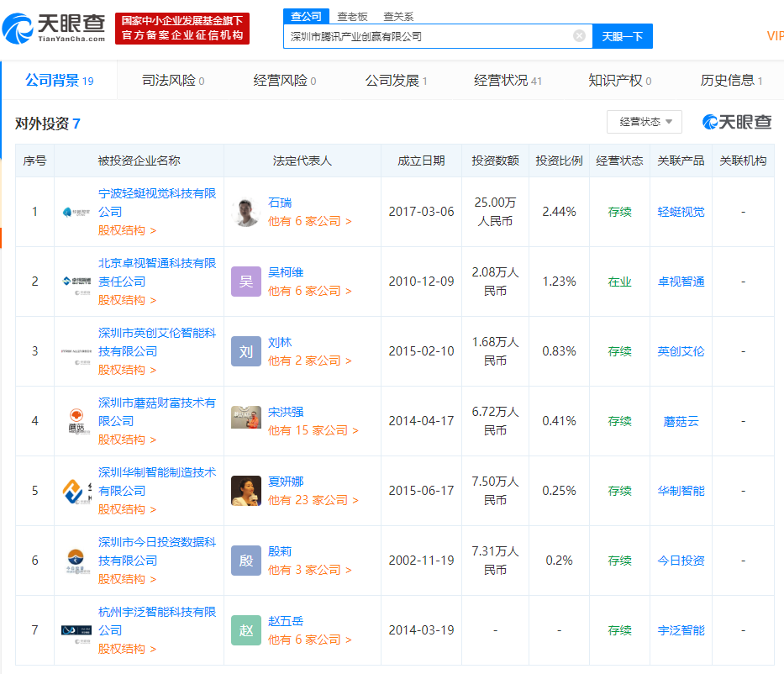Open the 蘑菇 logo of 深圳市蘑菇财富技术有限公司

[76, 421]
